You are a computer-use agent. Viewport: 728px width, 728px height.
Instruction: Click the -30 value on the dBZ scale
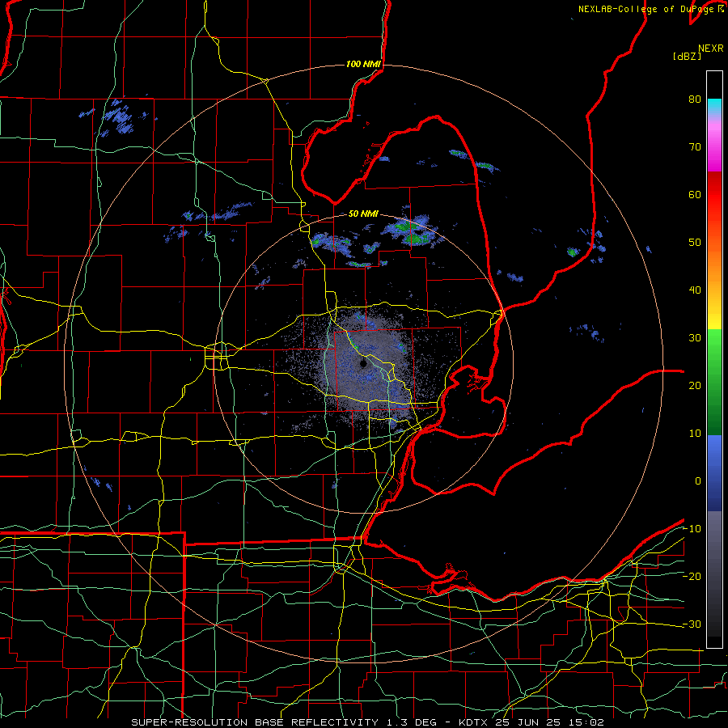(692, 624)
